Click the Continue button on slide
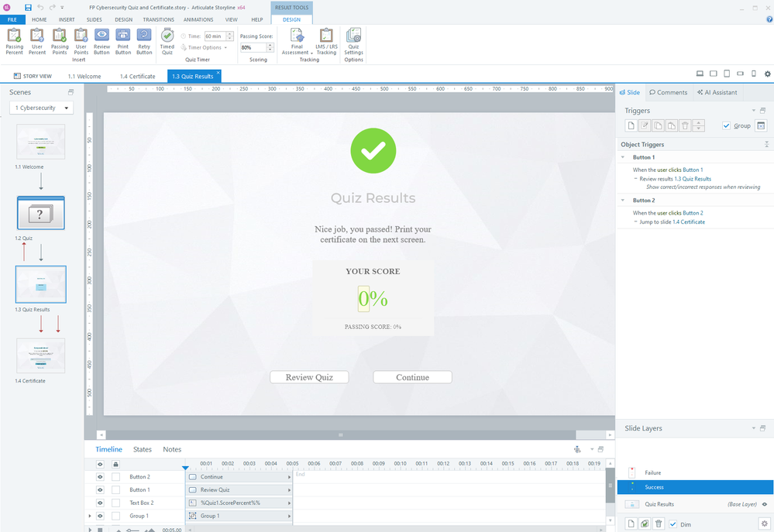The height and width of the screenshot is (532, 774). (412, 377)
